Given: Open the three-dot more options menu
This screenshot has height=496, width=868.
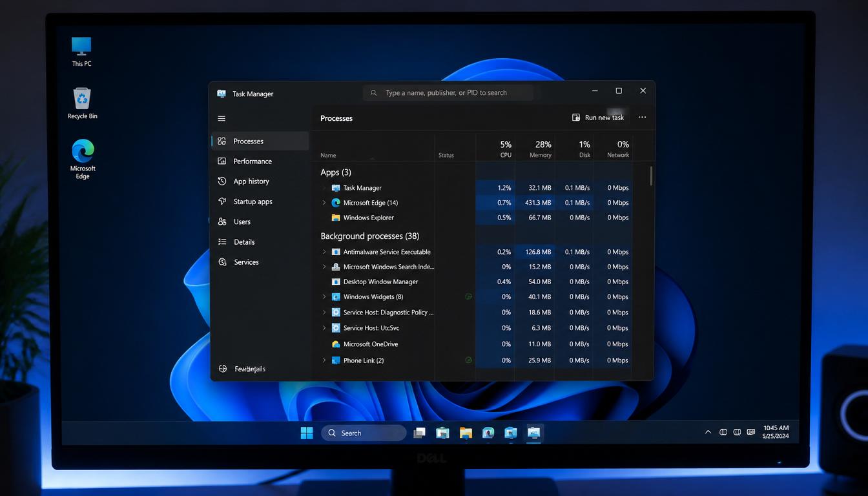Looking at the screenshot, I should coord(642,118).
